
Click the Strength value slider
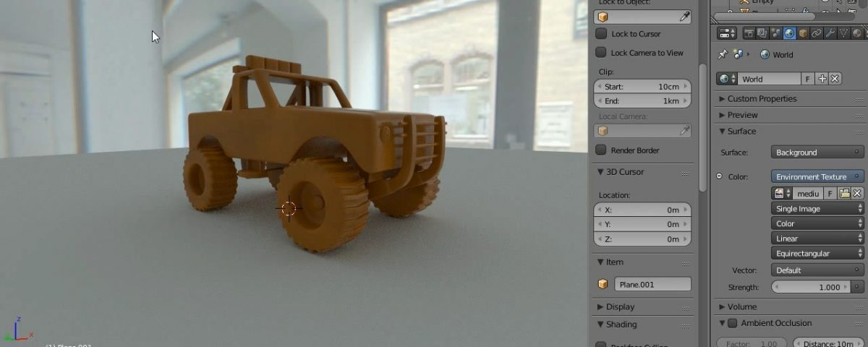click(x=810, y=287)
